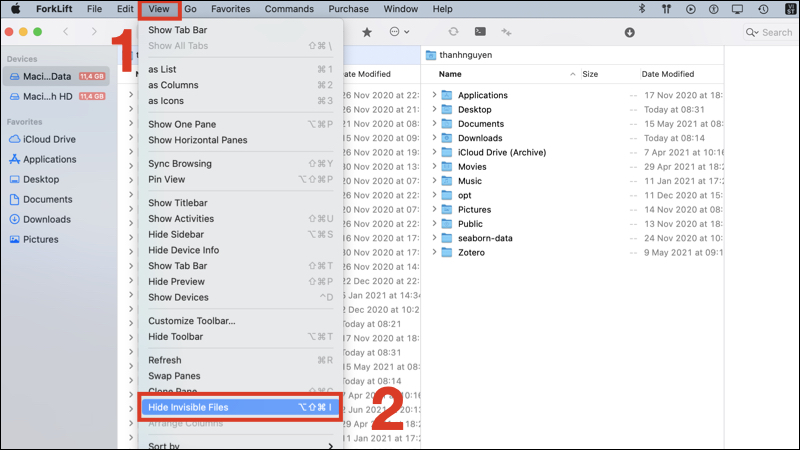Image resolution: width=800 pixels, height=450 pixels.
Task: Expand the Movies folder row
Action: [434, 166]
